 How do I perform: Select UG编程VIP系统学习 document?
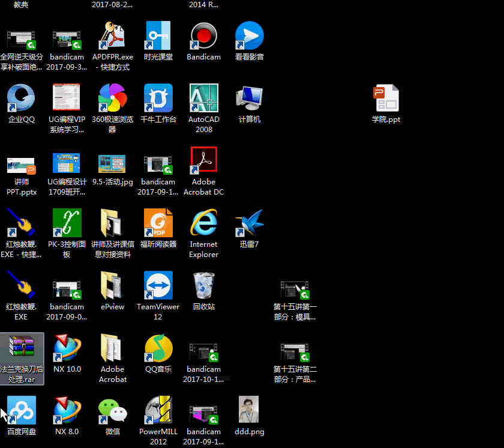pyautogui.click(x=67, y=109)
